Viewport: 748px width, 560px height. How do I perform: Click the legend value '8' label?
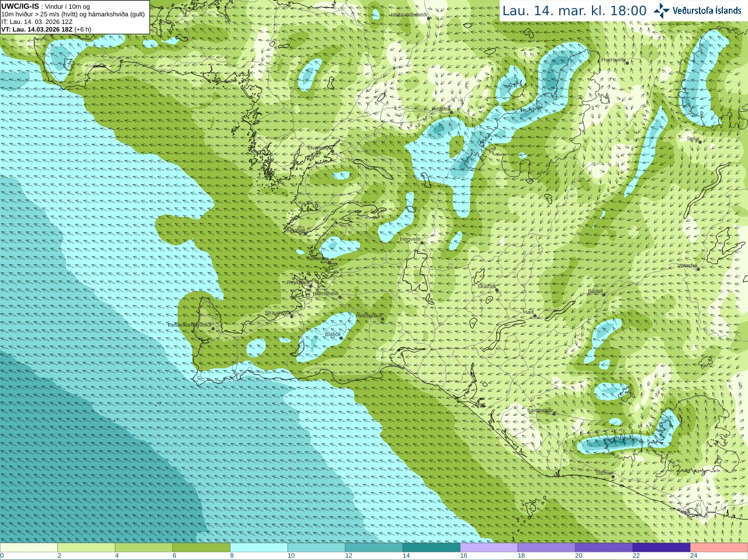232,556
